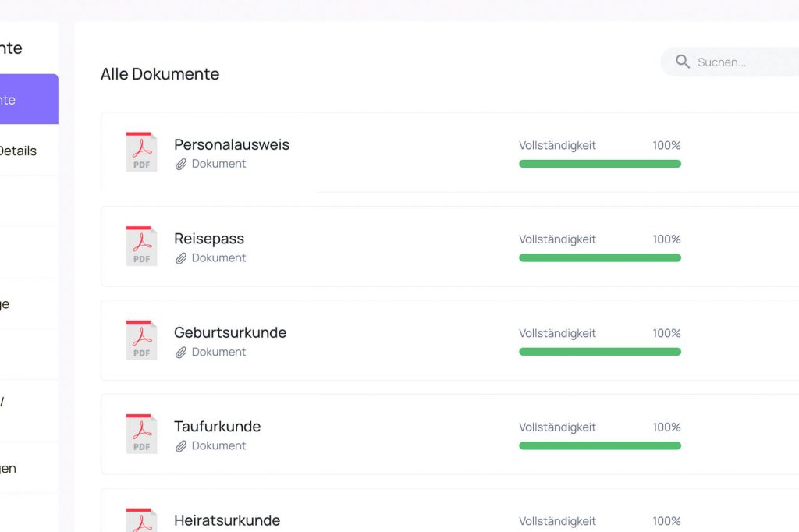
Task: Open the Taufurkunde document title
Action: 217,427
